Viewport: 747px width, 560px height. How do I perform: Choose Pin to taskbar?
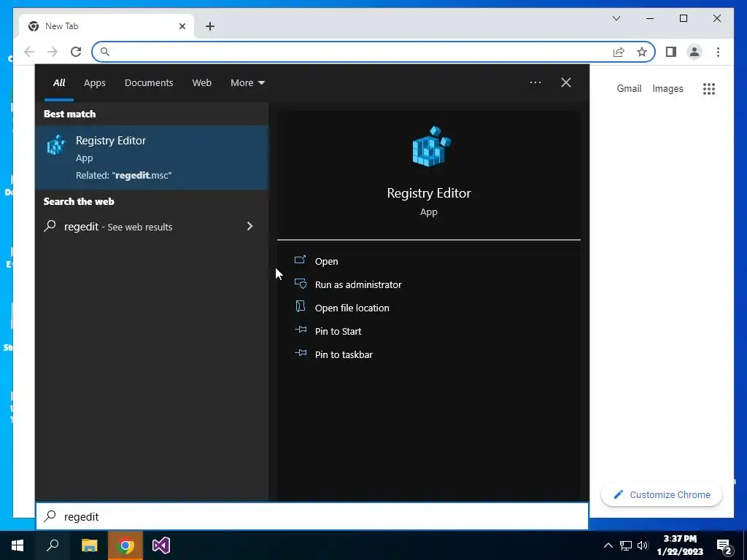[344, 354]
